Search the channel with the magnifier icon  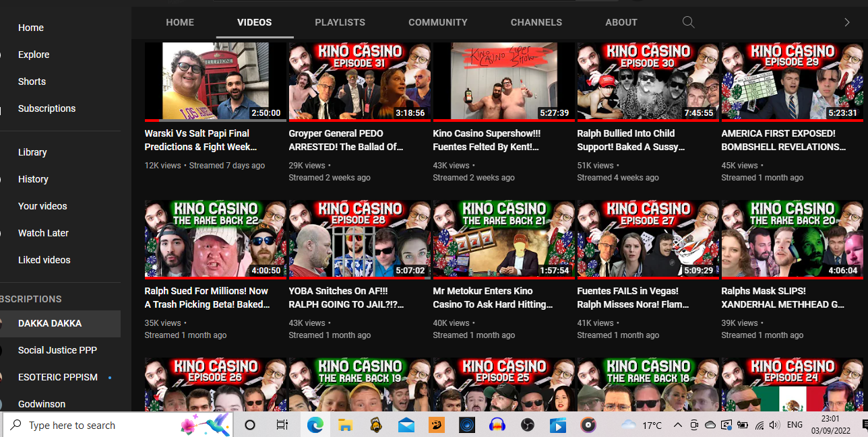[x=688, y=22]
